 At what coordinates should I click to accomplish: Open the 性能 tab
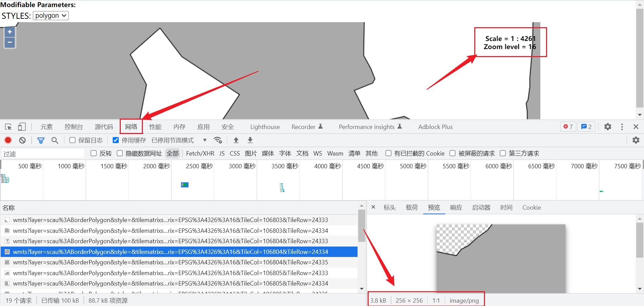(155, 127)
